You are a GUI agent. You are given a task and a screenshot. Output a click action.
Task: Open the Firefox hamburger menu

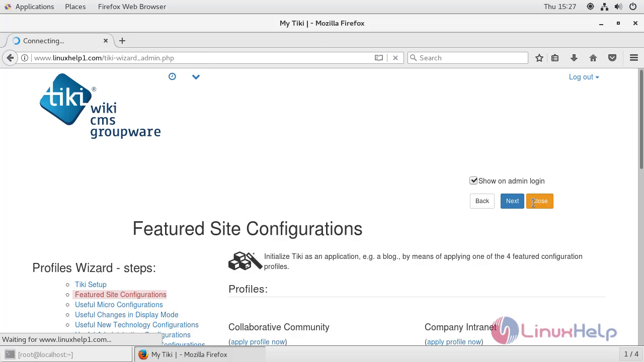click(634, 58)
